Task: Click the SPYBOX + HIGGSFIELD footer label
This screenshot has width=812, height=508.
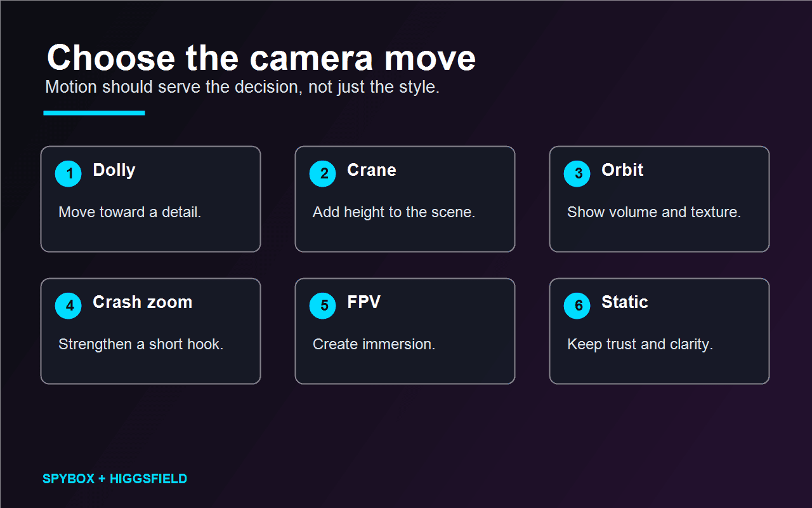Action: click(x=115, y=479)
